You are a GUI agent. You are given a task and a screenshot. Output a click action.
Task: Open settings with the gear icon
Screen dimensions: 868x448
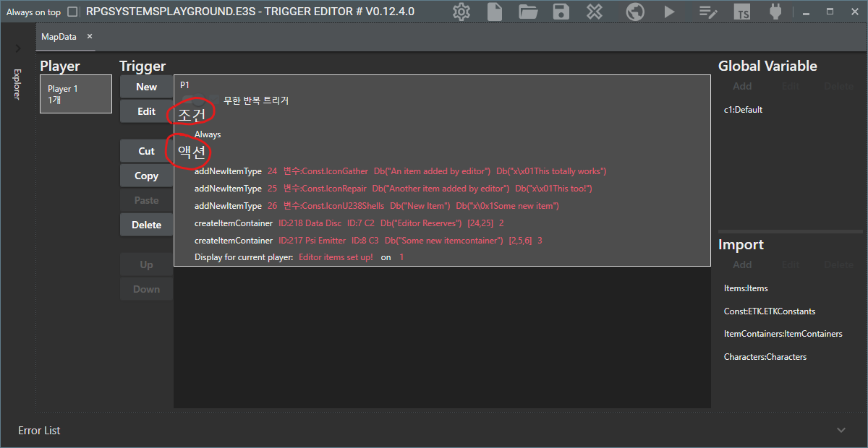coord(461,12)
